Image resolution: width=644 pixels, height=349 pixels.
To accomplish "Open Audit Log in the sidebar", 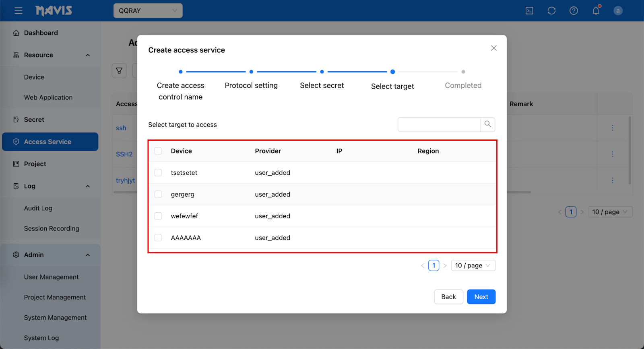I will coord(38,208).
